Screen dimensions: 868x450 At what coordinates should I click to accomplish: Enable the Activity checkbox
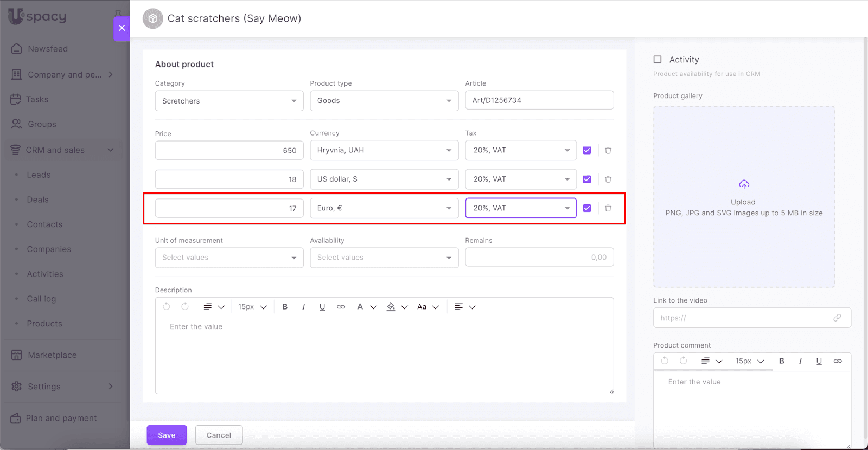(x=658, y=60)
